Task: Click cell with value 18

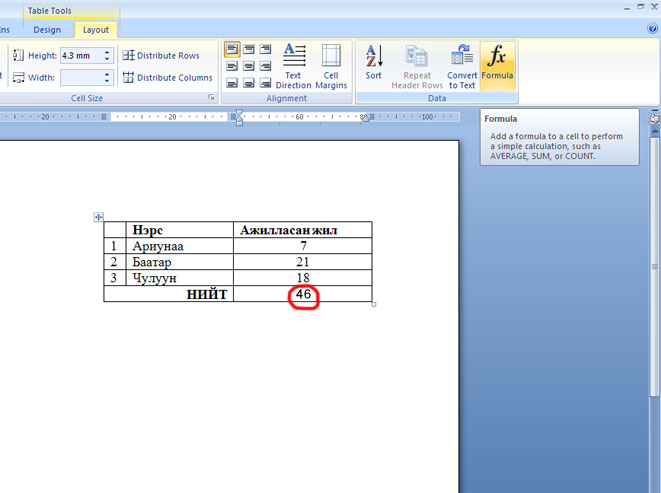Action: [x=303, y=278]
